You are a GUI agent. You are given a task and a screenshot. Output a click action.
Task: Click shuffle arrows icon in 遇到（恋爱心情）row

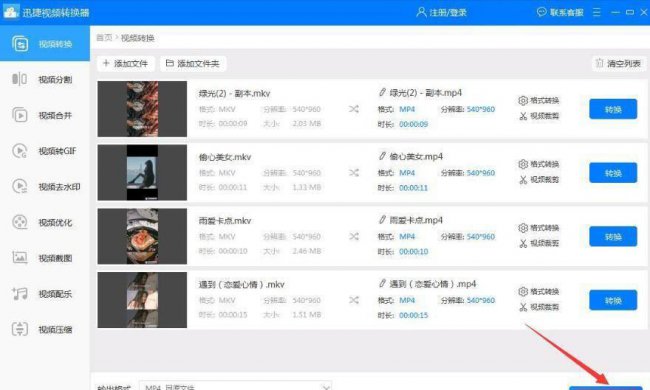tap(354, 300)
